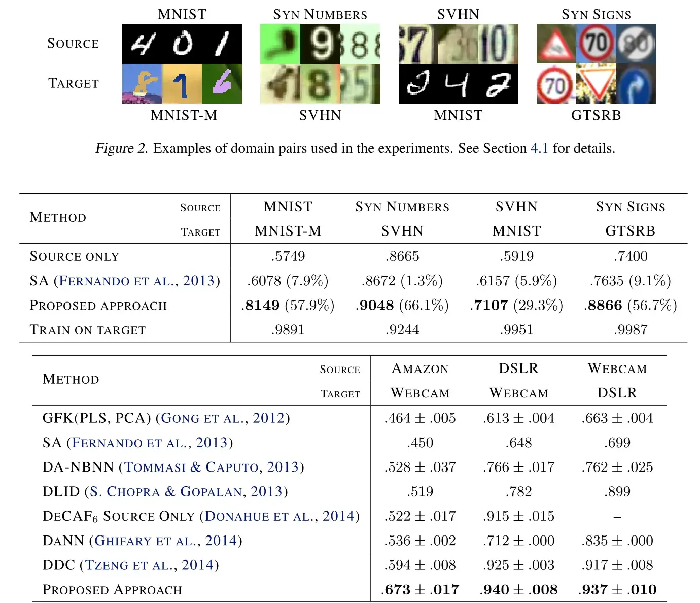The height and width of the screenshot is (603, 700).
Task: Click the Donahue et al., 2014 citation
Action: [279, 516]
